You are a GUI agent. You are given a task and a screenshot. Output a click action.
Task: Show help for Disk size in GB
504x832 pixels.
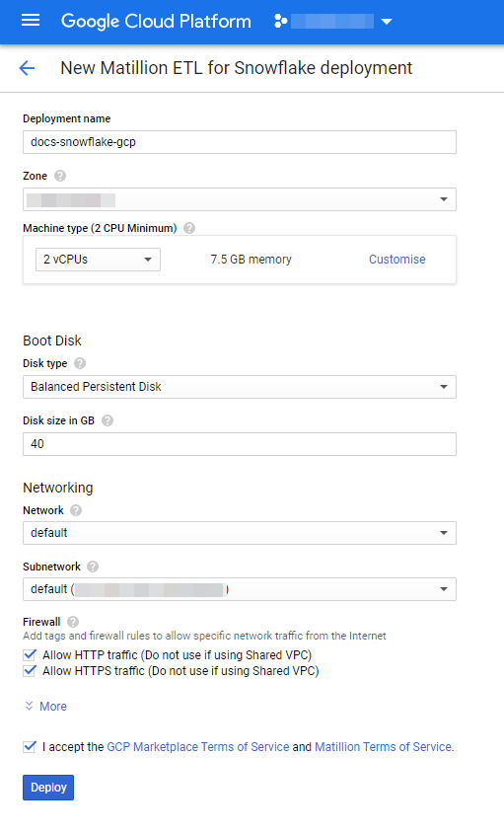108,420
